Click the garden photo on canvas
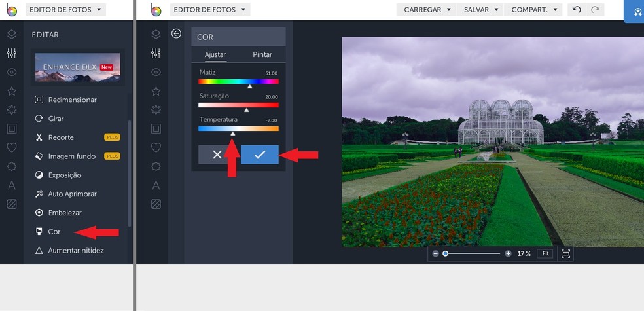The width and height of the screenshot is (644, 311). [493, 142]
